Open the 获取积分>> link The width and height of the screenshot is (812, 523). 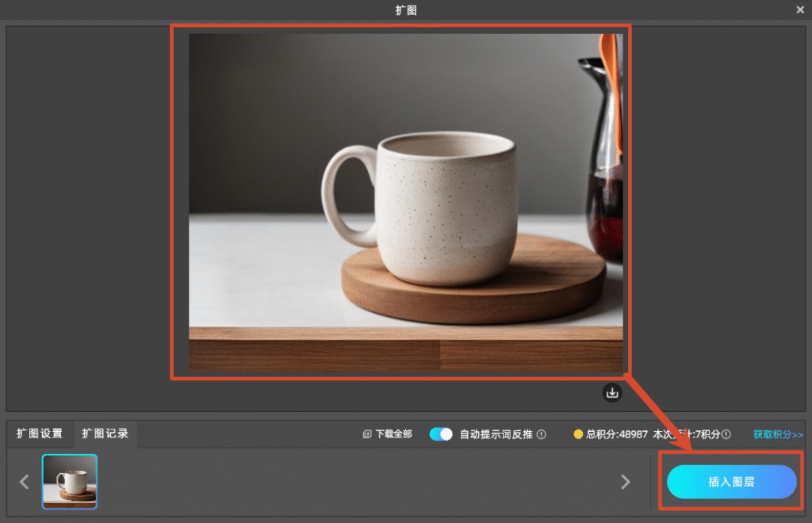pyautogui.click(x=778, y=434)
